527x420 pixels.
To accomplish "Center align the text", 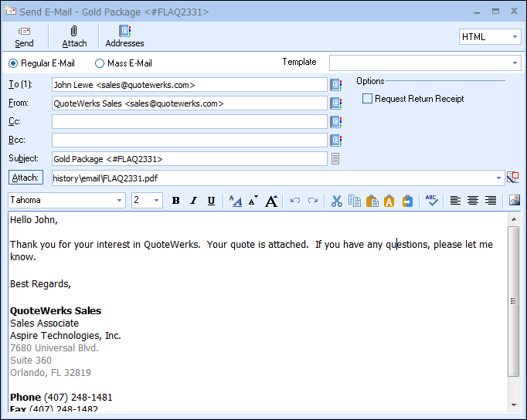I will click(x=472, y=201).
